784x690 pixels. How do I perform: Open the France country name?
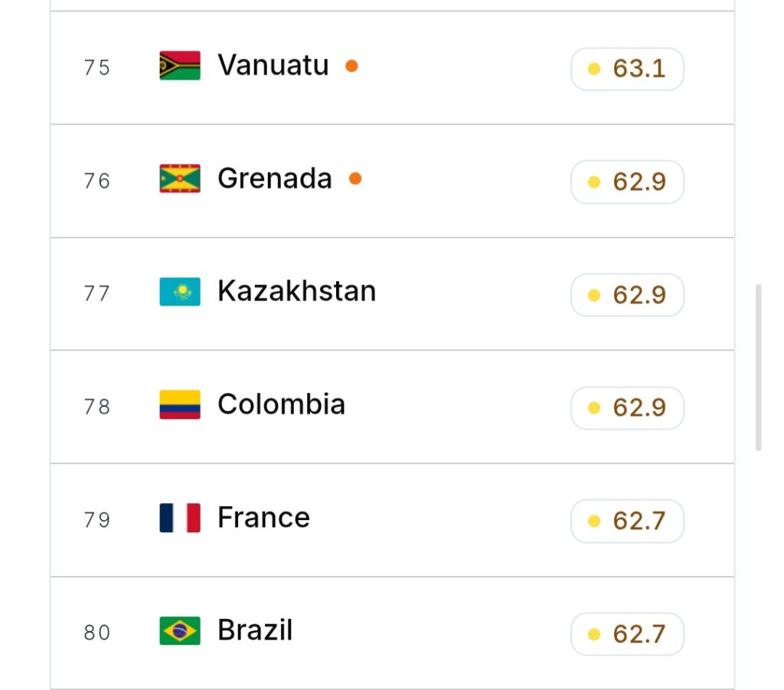click(x=263, y=517)
